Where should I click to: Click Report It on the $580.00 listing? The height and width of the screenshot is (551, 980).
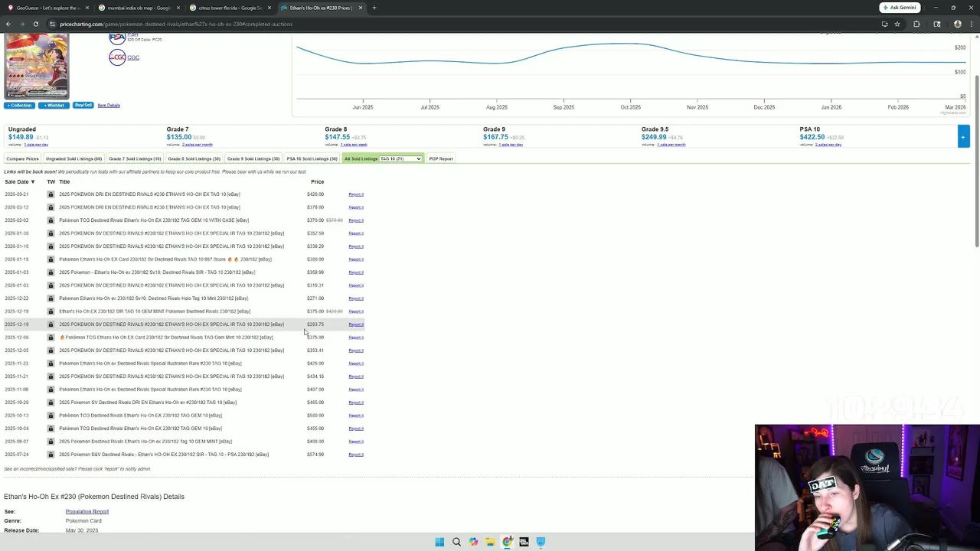tap(356, 416)
